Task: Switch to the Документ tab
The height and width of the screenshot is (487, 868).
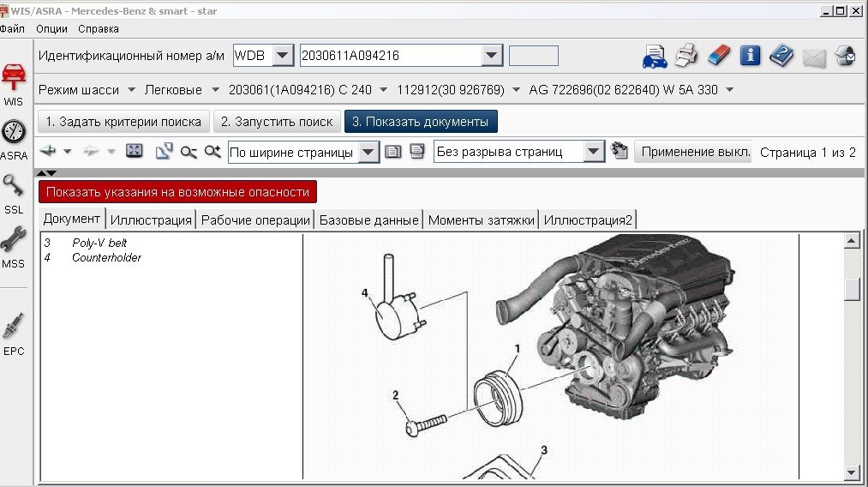Action: coord(71,219)
